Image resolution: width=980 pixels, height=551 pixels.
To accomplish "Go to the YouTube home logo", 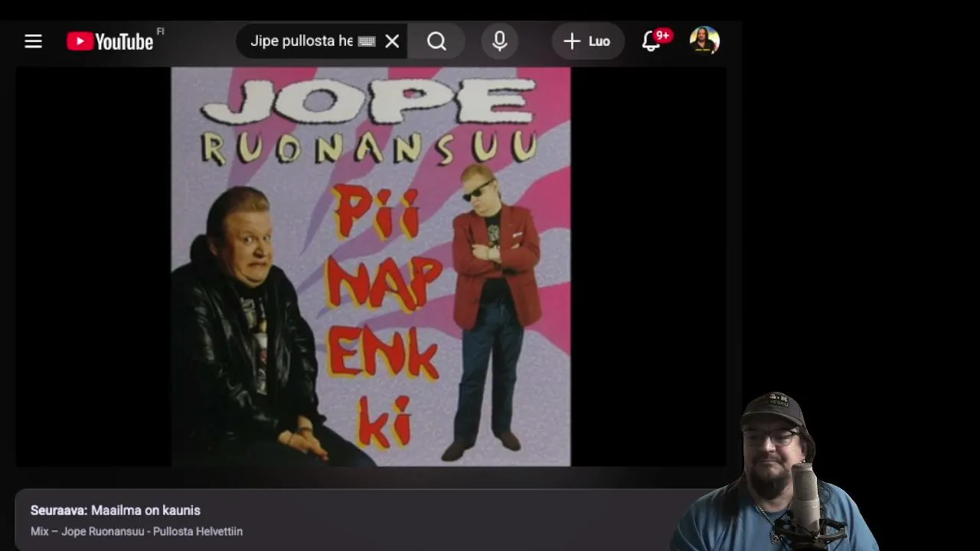I will click(x=110, y=41).
